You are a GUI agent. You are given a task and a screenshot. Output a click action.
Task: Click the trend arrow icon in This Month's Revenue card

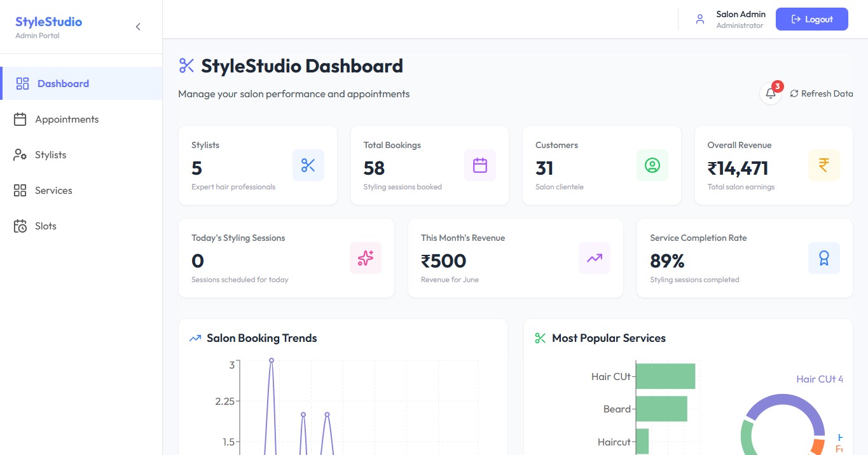pyautogui.click(x=595, y=258)
